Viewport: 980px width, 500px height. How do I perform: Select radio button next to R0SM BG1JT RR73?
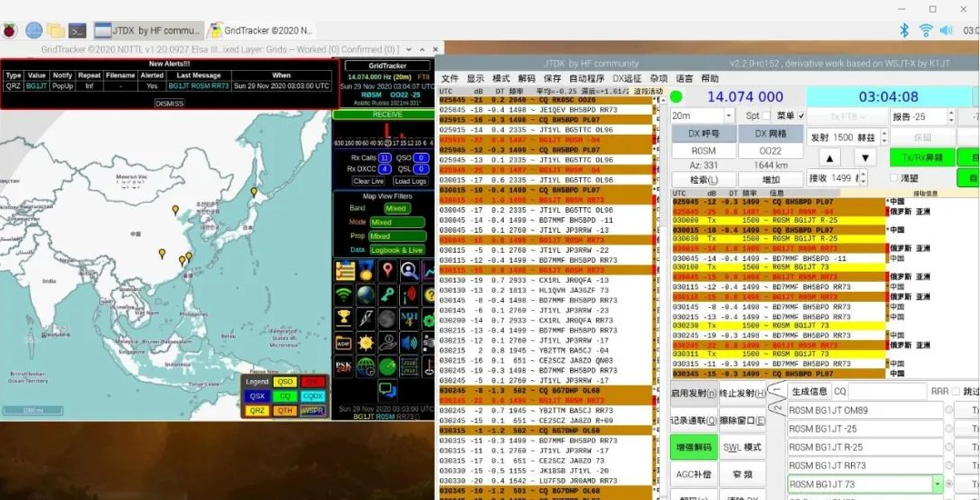pos(949,465)
